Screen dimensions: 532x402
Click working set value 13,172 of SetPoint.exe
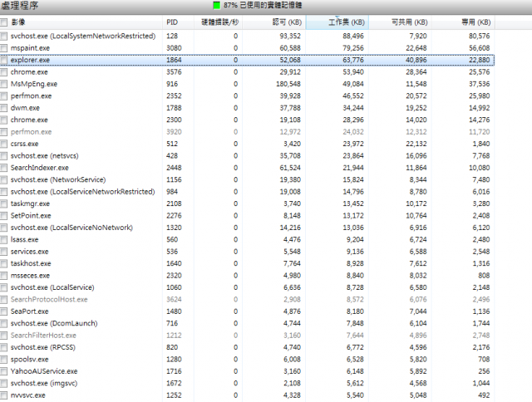coord(352,216)
